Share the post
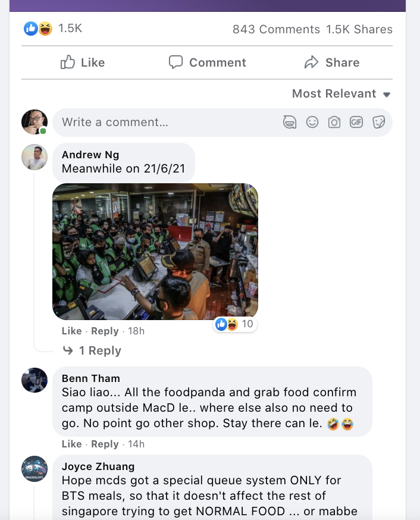Image resolution: width=420 pixels, height=520 pixels. [331, 62]
